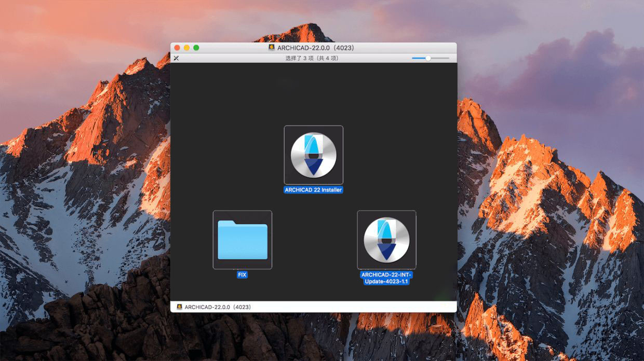The image size is (644, 361).
Task: Click the '选择了 3 项 (共 4 项)' status text
Action: pos(312,58)
